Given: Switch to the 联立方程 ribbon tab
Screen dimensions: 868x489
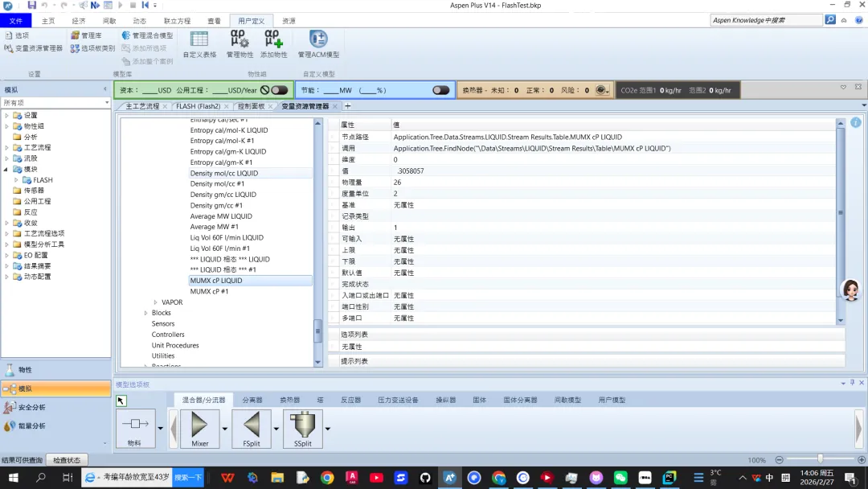Looking at the screenshot, I should pos(177,20).
